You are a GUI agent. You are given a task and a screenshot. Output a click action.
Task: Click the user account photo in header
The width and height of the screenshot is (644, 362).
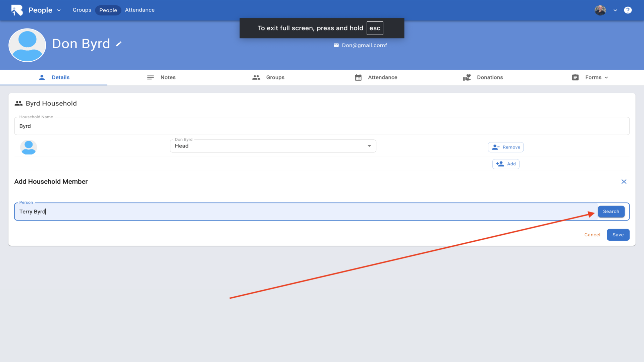pyautogui.click(x=600, y=10)
